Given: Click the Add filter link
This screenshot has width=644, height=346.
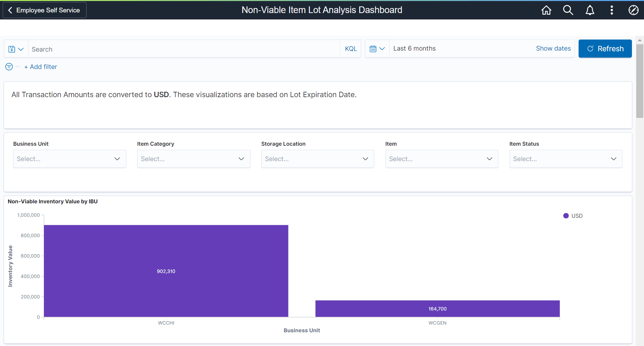Looking at the screenshot, I should 40,67.
